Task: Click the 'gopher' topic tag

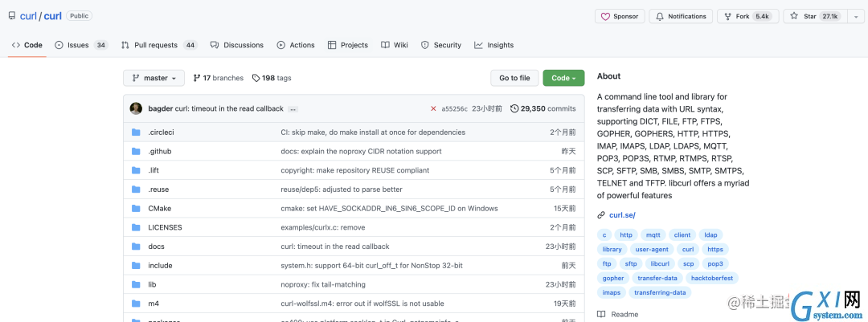Action: [x=612, y=279]
